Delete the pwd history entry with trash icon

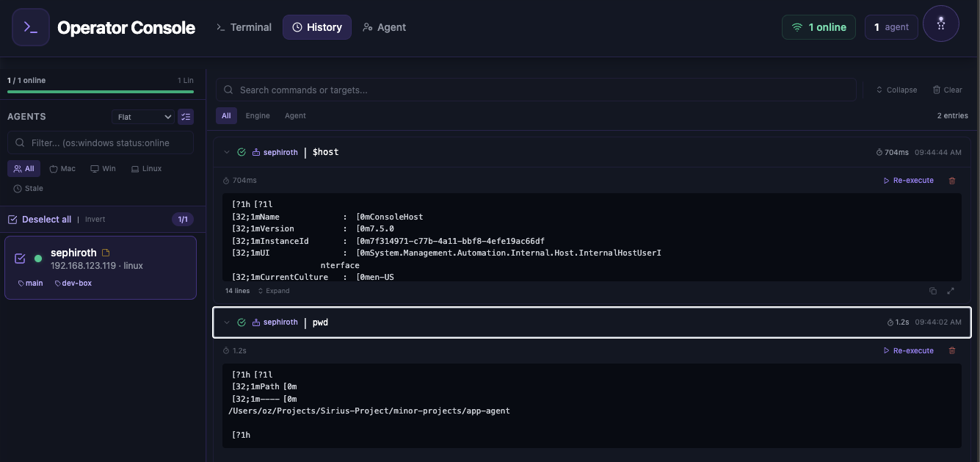pos(952,351)
